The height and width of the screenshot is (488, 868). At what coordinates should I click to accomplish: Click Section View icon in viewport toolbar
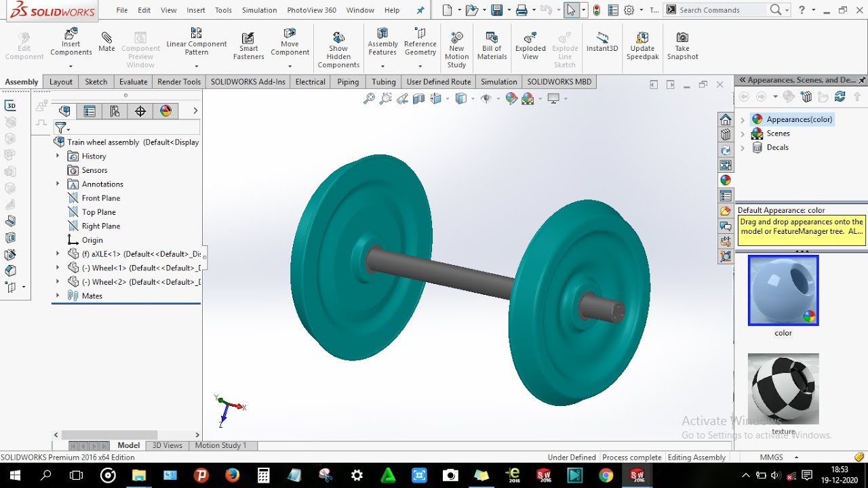pyautogui.click(x=419, y=99)
